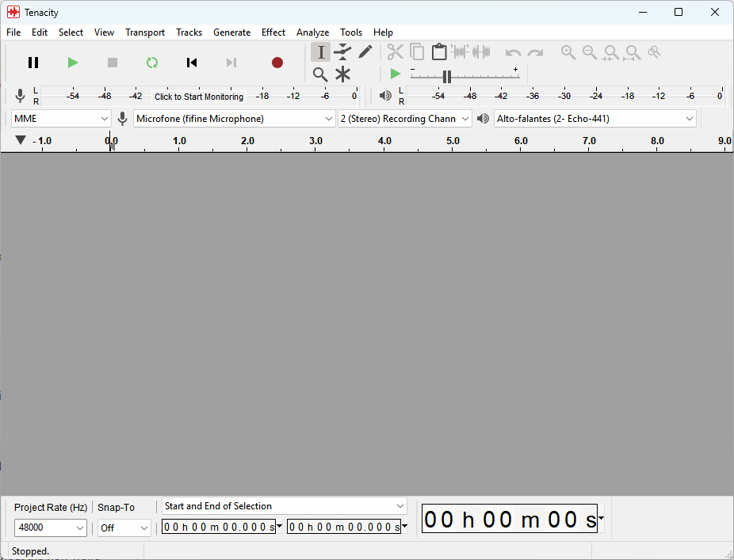The image size is (734, 560).
Task: Open the Alto-falantes playback device dropdown
Action: pos(595,119)
